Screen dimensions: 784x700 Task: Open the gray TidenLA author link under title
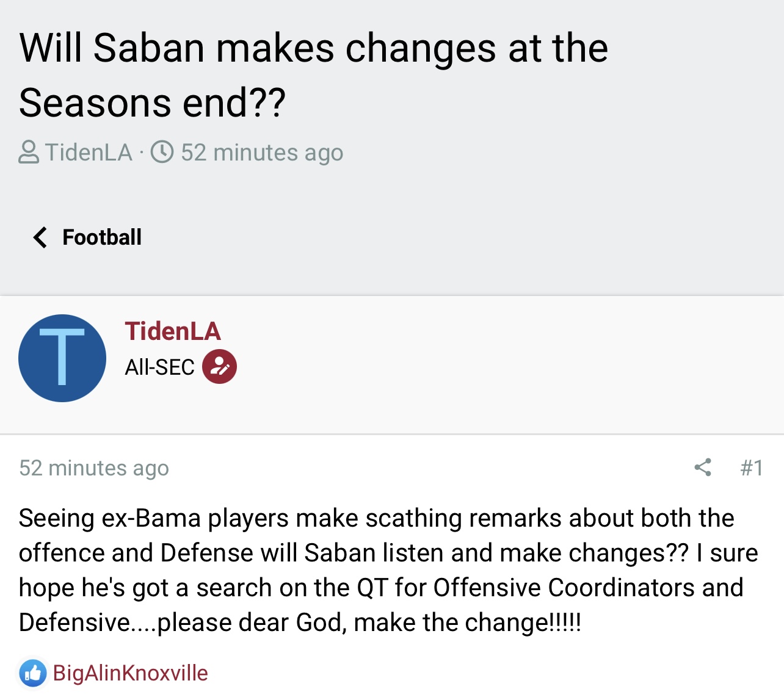[x=89, y=152]
